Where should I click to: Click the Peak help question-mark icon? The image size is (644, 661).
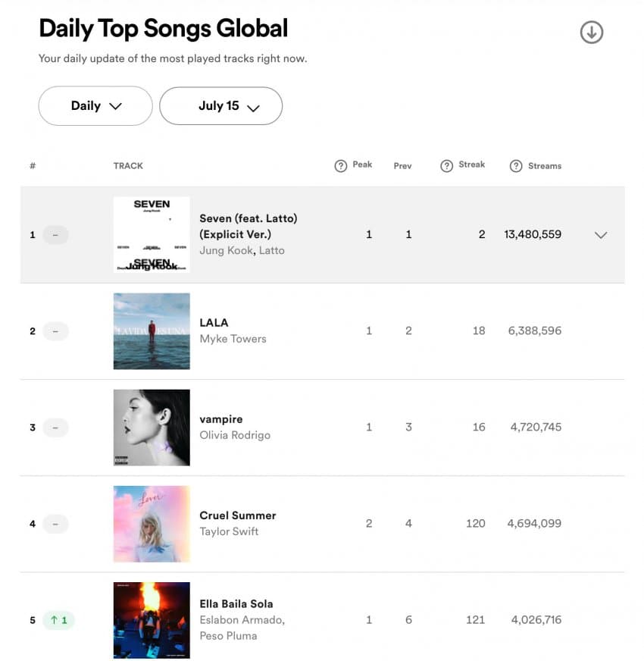coord(341,166)
